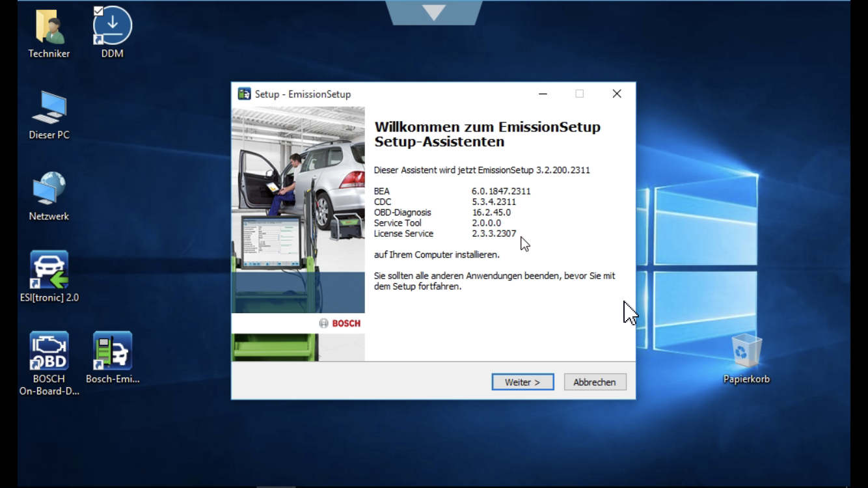Launch the ESI[tronic] 2.0 shortcut

tap(49, 269)
